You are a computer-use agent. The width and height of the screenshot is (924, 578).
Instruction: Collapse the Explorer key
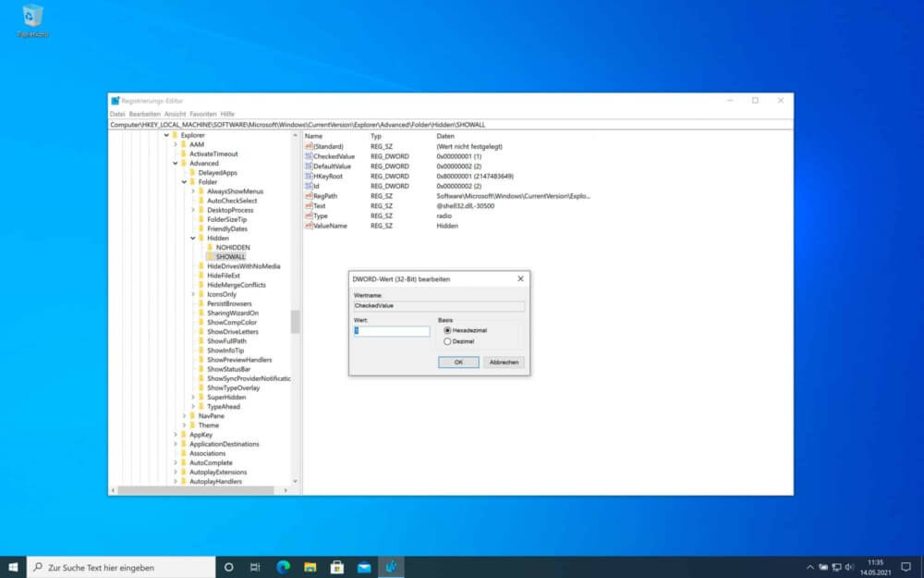point(166,135)
